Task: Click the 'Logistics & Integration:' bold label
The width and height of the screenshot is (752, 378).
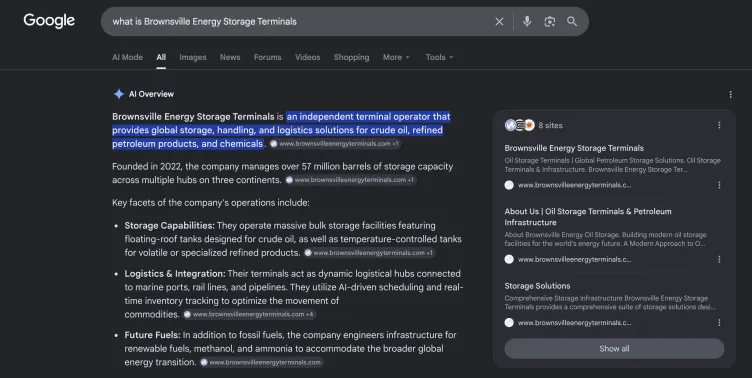Action: coord(175,274)
